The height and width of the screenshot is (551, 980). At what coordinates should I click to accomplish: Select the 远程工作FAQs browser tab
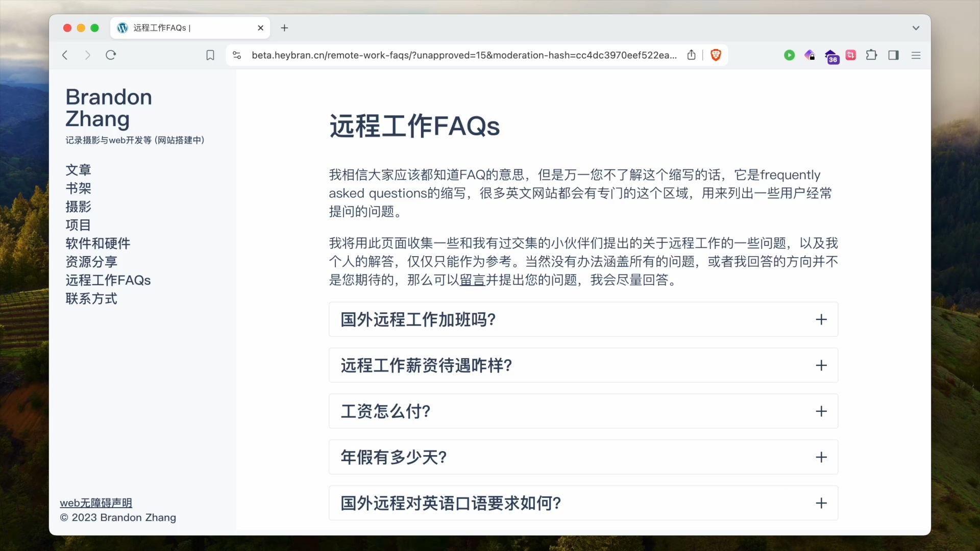(190, 28)
